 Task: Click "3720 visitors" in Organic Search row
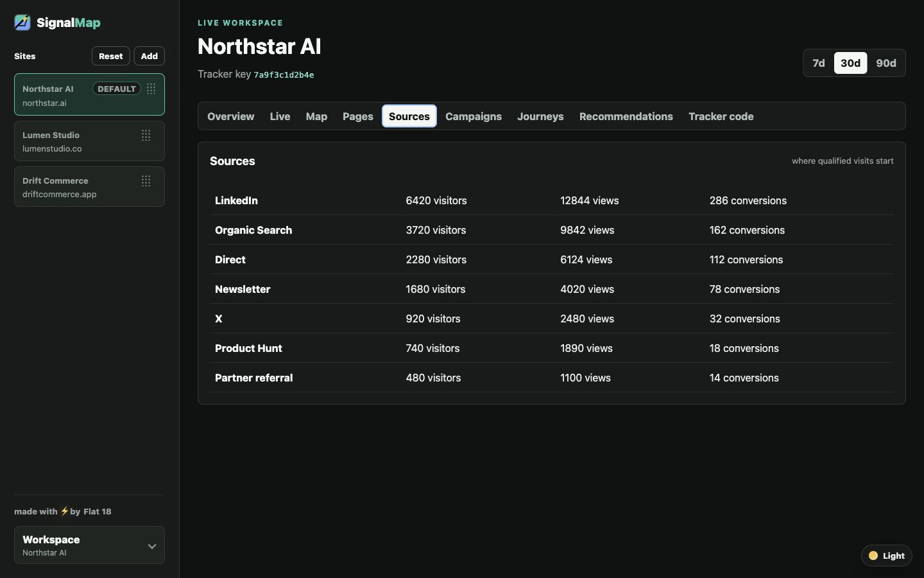(x=436, y=230)
